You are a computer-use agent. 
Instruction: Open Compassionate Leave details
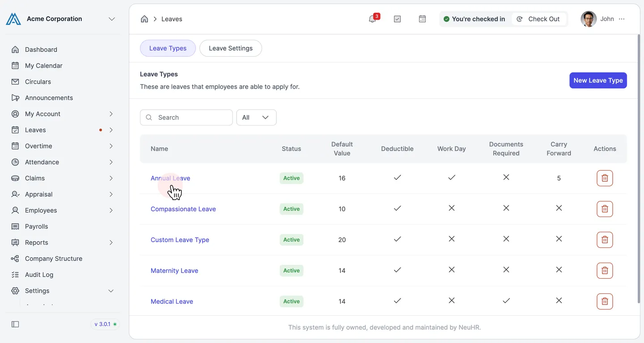pyautogui.click(x=183, y=209)
